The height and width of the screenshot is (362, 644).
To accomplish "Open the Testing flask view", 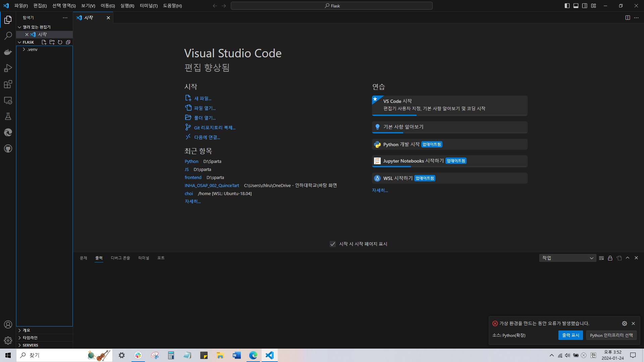I will point(8,116).
